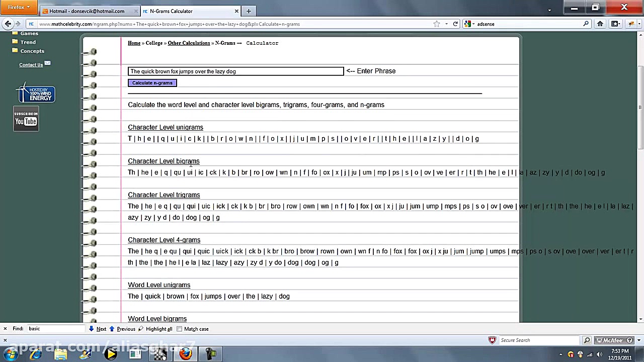Screen dimensions: 644x362
Task: Close the N-Grams Calculator tab
Action: tap(236, 11)
